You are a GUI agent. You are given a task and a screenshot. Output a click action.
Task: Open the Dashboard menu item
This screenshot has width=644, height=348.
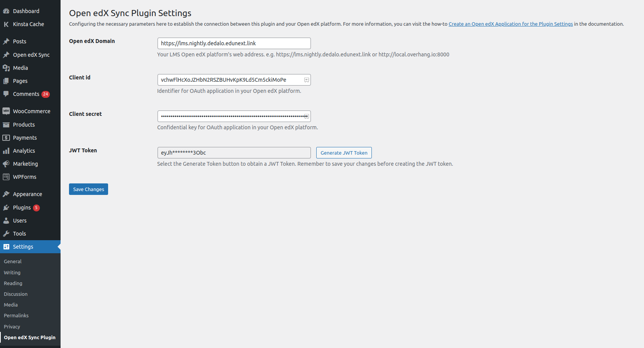30,11
